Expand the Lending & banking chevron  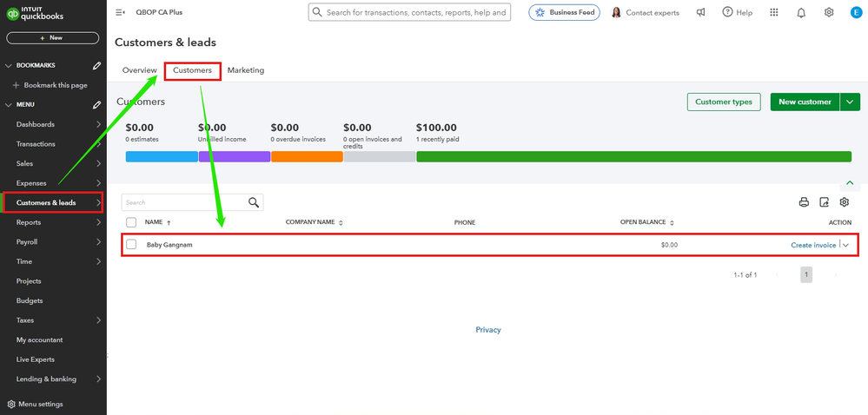coord(98,379)
